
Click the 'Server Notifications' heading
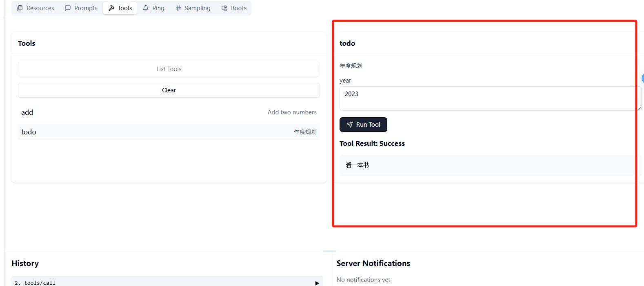[373, 264]
